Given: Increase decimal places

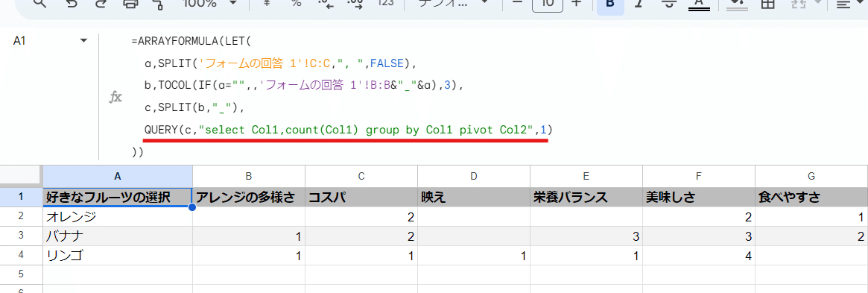Looking at the screenshot, I should (x=355, y=3).
